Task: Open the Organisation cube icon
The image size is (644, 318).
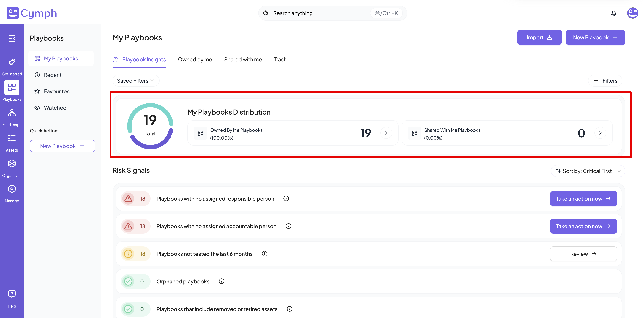Action: click(12, 164)
